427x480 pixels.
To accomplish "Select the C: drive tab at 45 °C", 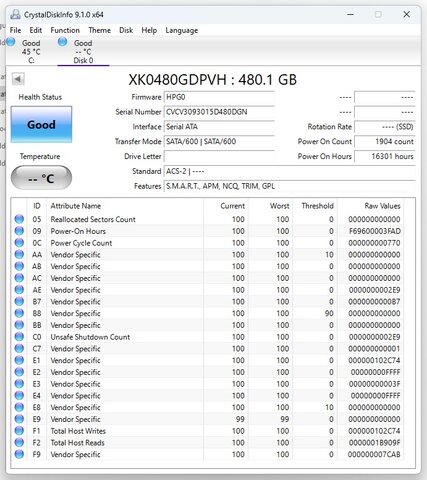I will (x=31, y=52).
